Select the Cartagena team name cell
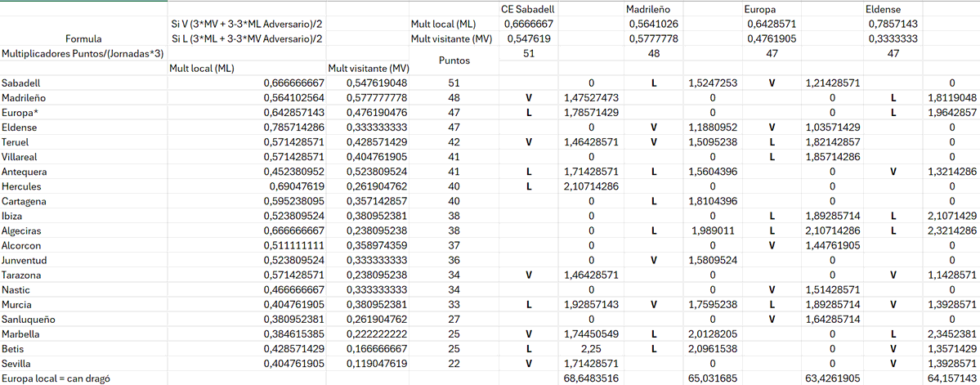980x385 pixels. pyautogui.click(x=83, y=201)
